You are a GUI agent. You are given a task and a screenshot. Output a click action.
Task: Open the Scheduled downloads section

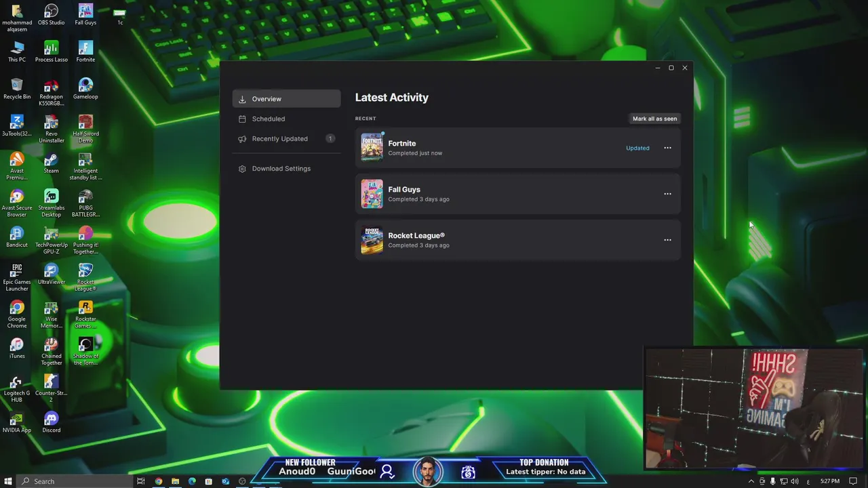(x=286, y=119)
